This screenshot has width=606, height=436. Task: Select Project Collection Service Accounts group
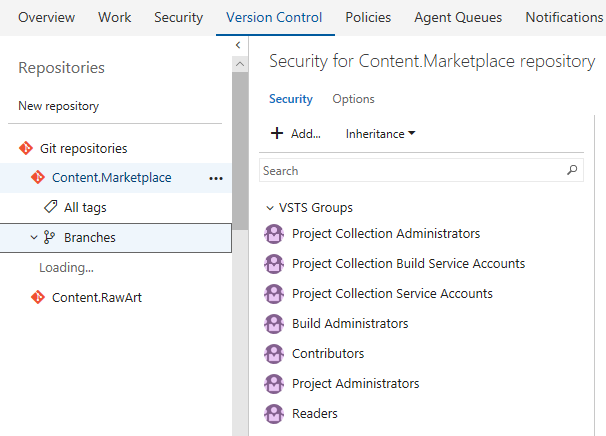coord(392,294)
